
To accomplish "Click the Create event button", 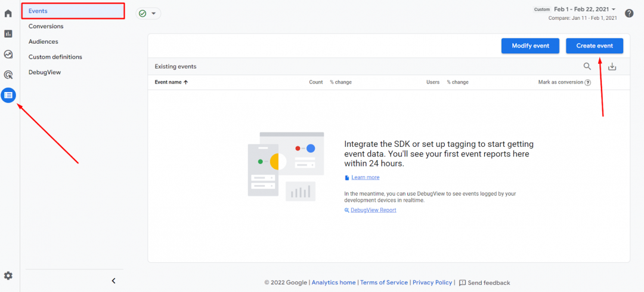I will [x=595, y=45].
